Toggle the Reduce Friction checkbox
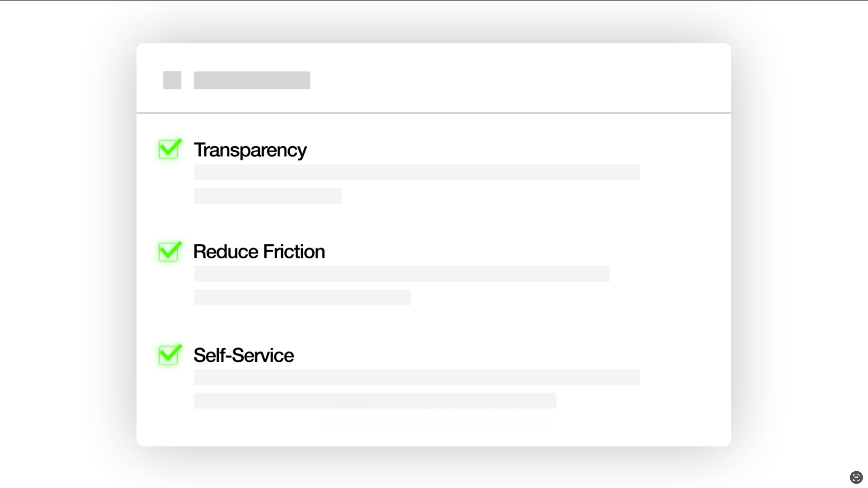 tap(169, 252)
